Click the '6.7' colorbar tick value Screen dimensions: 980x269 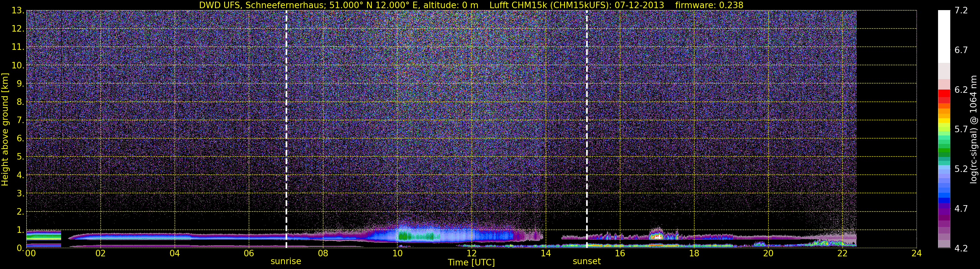pyautogui.click(x=961, y=50)
